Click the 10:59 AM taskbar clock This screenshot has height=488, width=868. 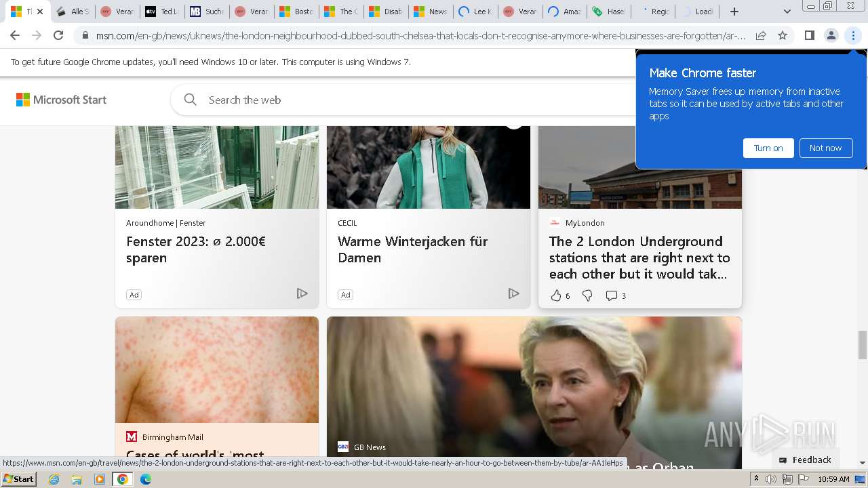(834, 479)
